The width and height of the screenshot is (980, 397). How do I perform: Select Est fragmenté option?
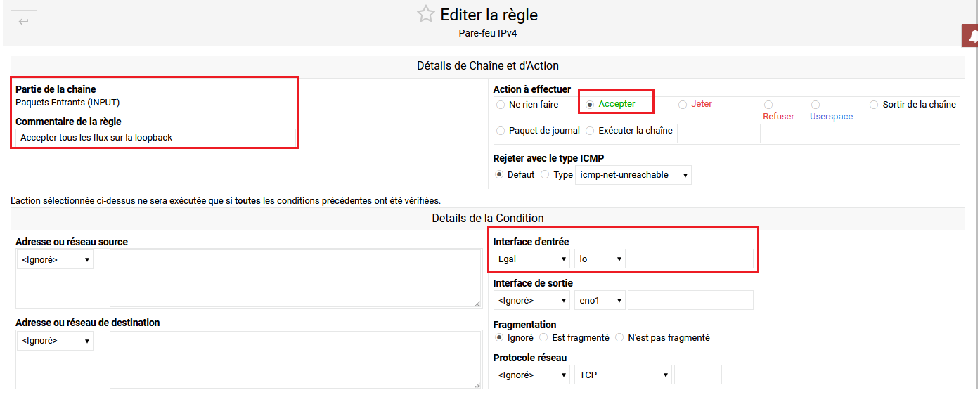tap(543, 338)
